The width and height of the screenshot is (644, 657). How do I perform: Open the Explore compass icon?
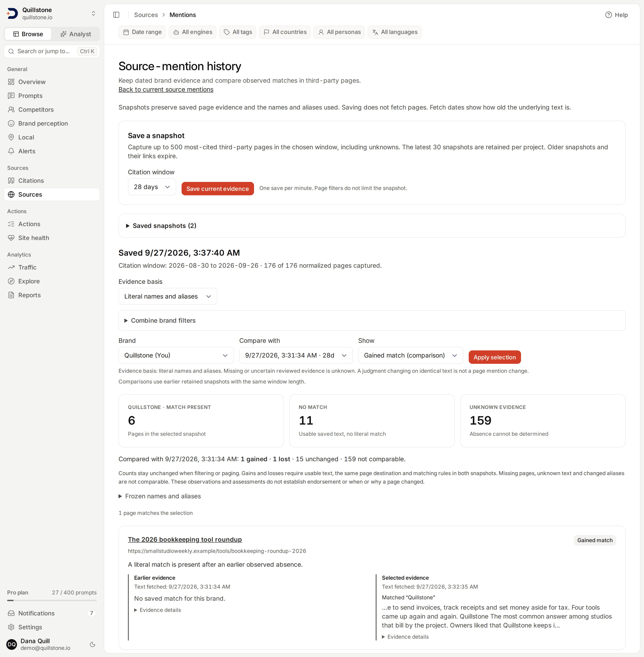click(11, 281)
